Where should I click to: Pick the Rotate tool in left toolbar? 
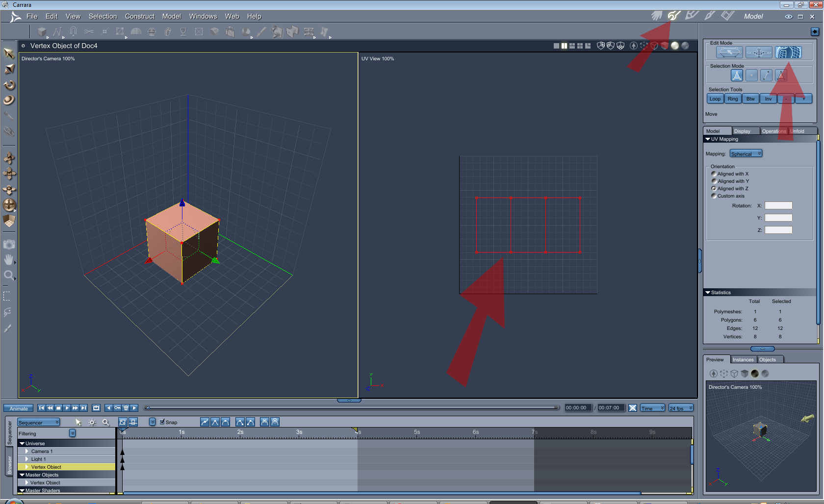9,85
